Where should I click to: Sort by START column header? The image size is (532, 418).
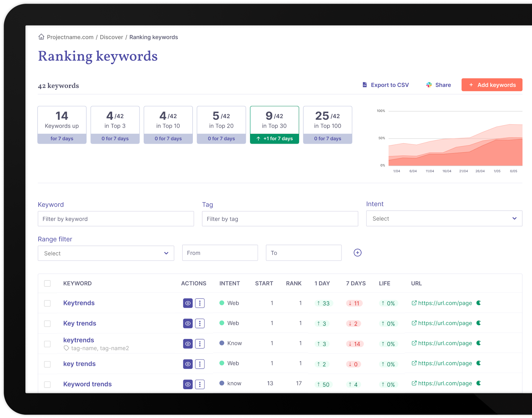point(264,283)
